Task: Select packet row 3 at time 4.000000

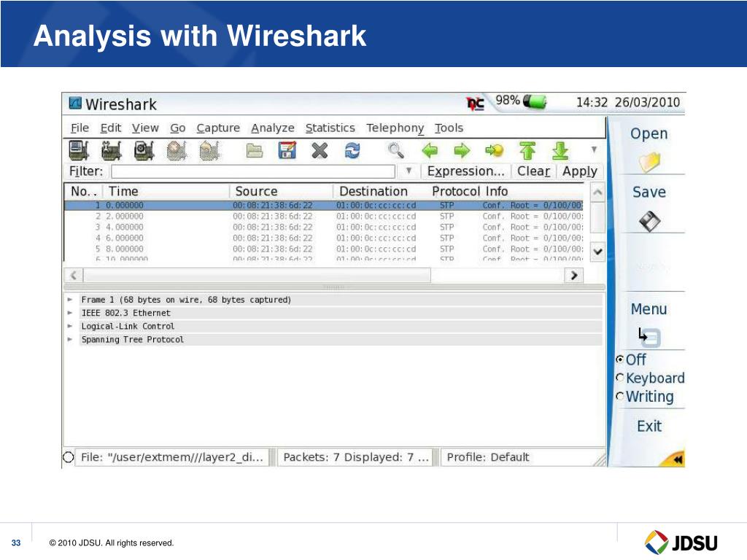Action: [x=323, y=227]
